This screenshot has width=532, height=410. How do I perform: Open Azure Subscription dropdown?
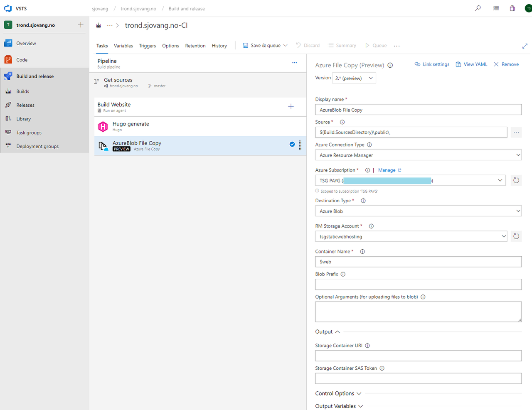[x=410, y=180]
